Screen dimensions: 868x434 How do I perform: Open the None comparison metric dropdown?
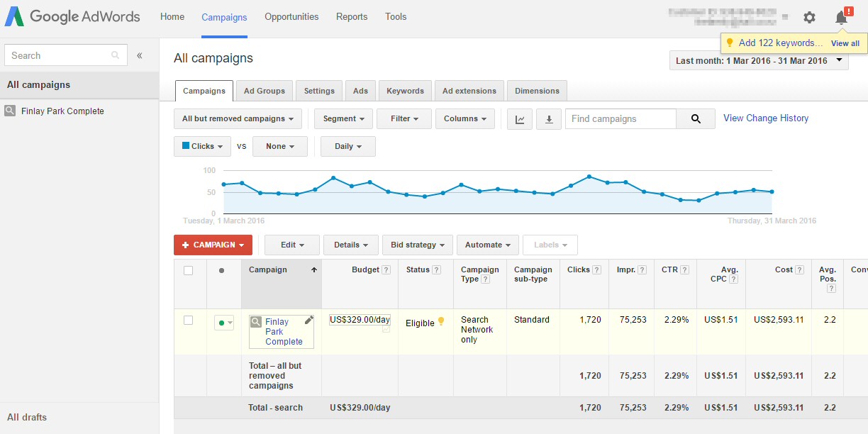click(x=280, y=147)
